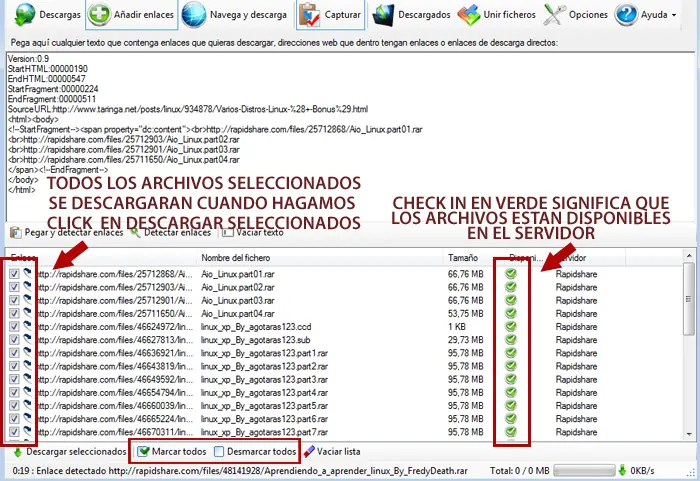Click green availability check for Aio_Linux.part04.rar
The image size is (700, 481).
point(511,313)
